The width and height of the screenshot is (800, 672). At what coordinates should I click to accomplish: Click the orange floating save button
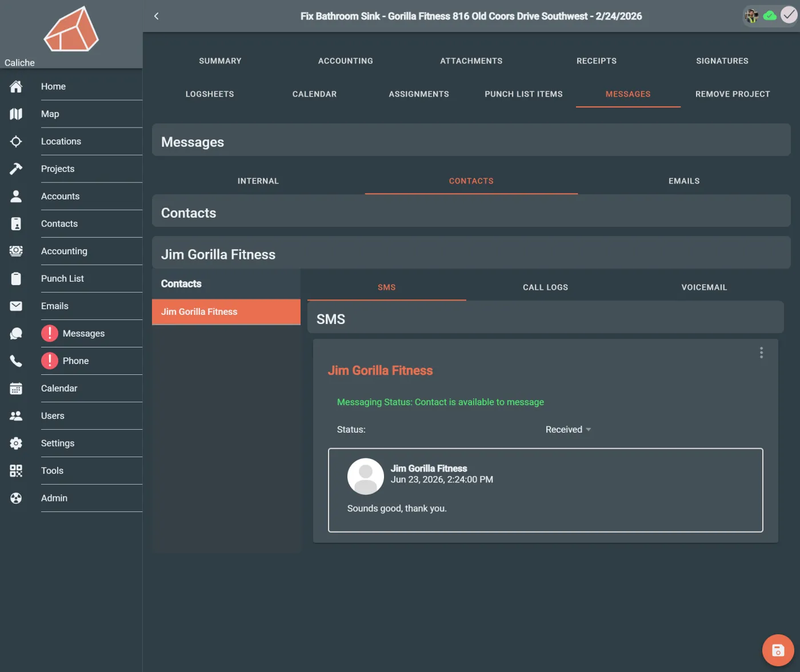coord(778,650)
